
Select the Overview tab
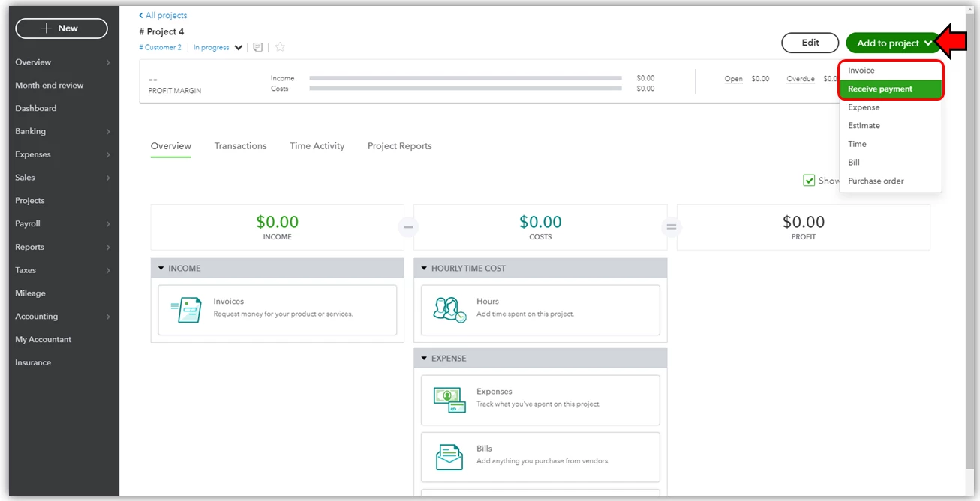coord(171,146)
